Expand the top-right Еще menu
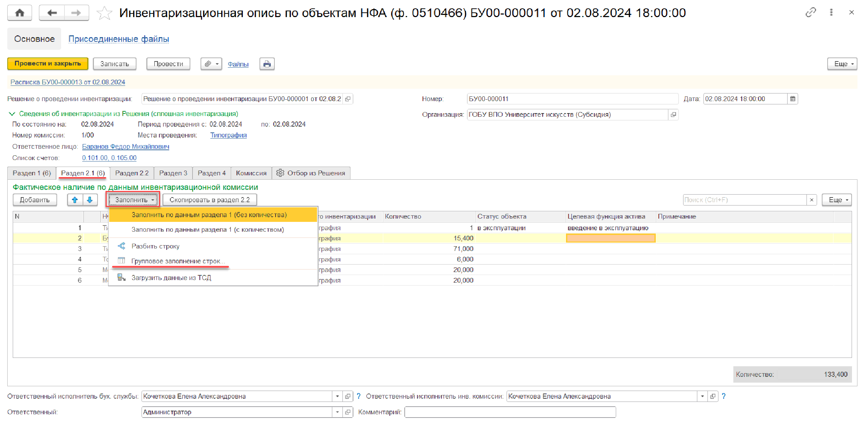 842,64
